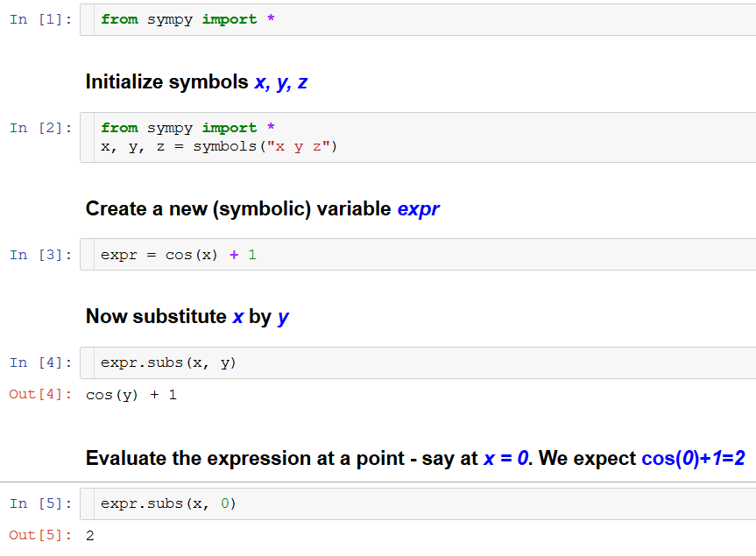Click the Out[4] output prompt
Image resolution: width=756 pixels, height=556 pixels.
pyautogui.click(x=40, y=394)
